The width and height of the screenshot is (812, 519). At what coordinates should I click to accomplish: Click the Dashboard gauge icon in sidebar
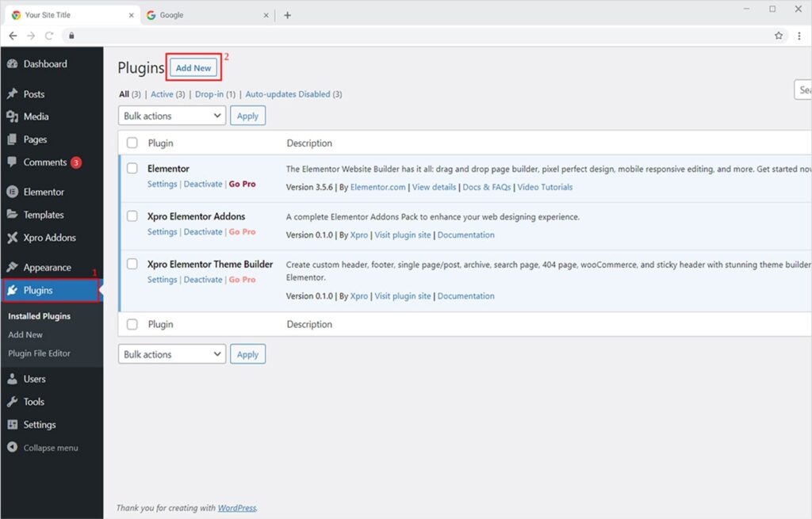12,64
